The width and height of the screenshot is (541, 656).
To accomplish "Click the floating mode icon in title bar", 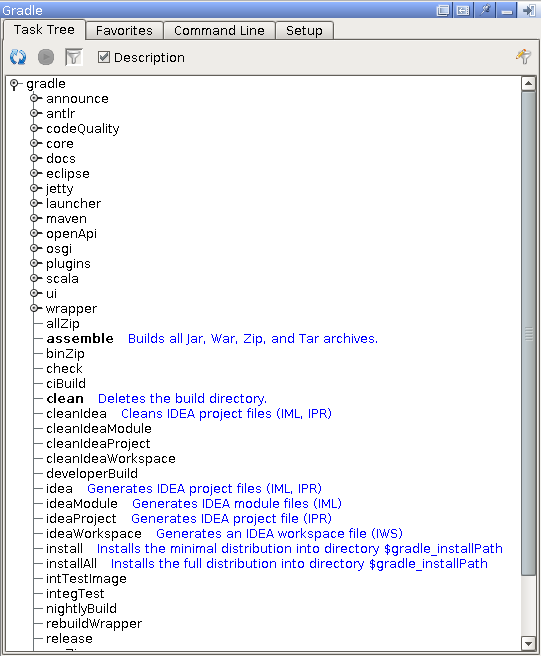I will [443, 10].
